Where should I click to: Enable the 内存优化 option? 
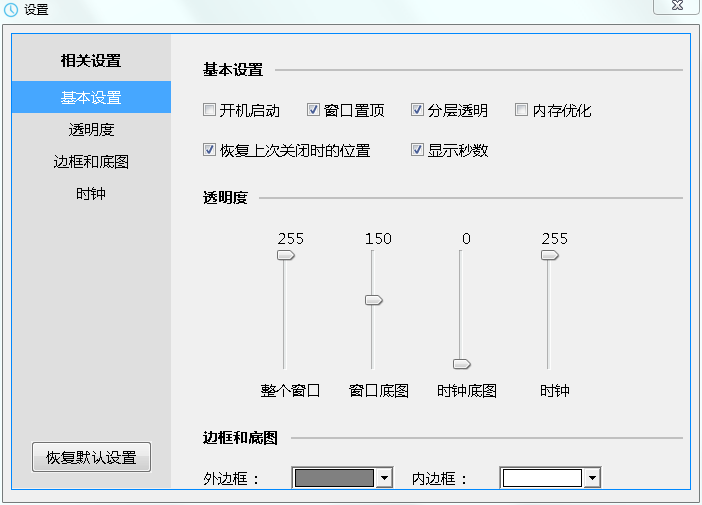click(522, 110)
